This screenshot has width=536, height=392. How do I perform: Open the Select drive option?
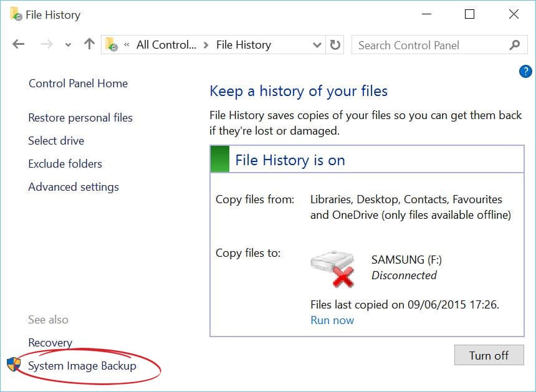coord(56,141)
